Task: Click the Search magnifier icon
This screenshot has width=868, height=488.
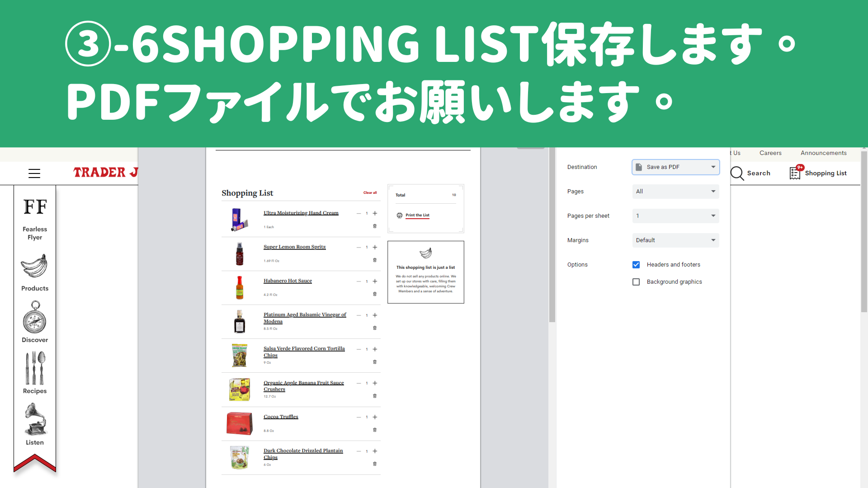Action: click(x=737, y=174)
